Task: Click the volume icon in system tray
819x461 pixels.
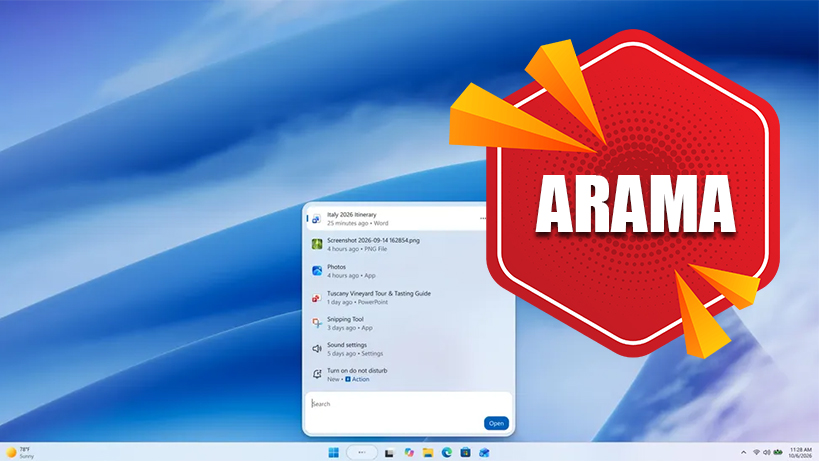Action: pos(766,452)
